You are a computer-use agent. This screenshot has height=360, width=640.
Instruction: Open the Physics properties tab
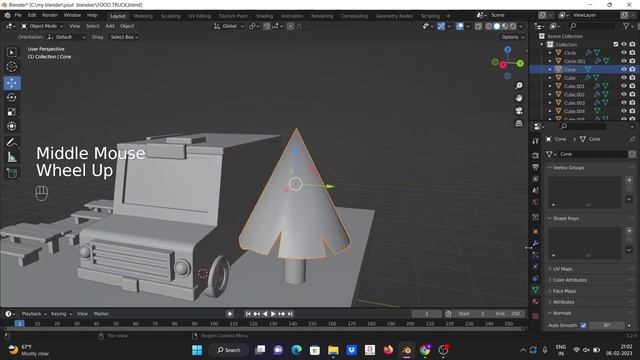point(536,267)
